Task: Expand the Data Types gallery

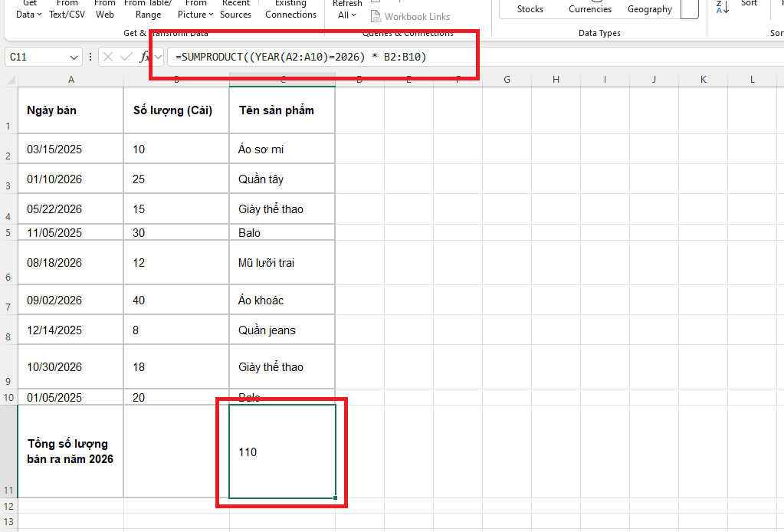Action: pos(690,9)
